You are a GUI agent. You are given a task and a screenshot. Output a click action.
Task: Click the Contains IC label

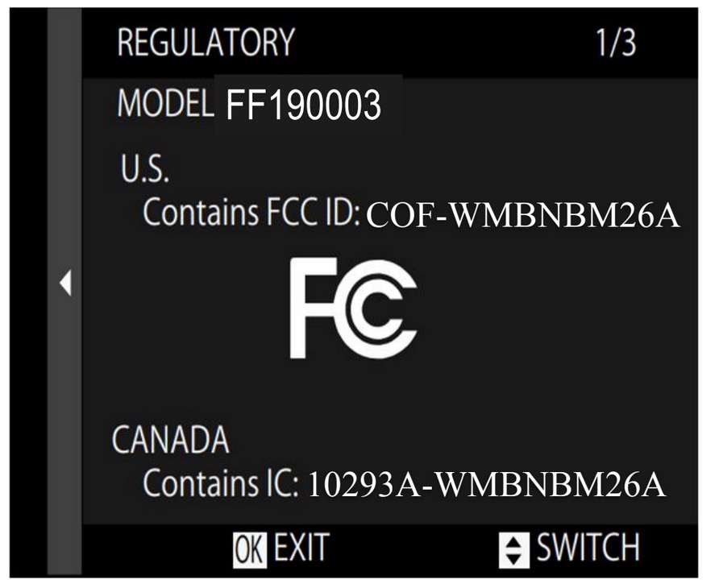pyautogui.click(x=221, y=483)
